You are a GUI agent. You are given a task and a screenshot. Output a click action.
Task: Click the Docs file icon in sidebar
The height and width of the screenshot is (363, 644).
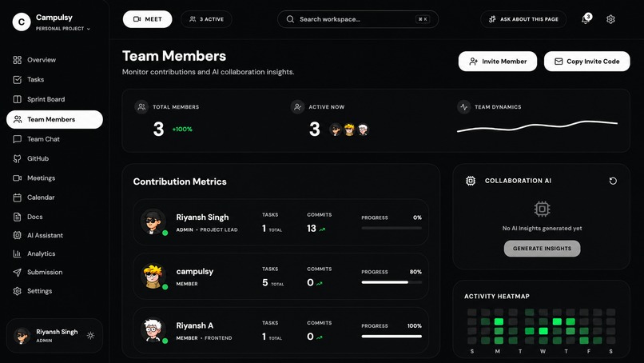(18, 217)
